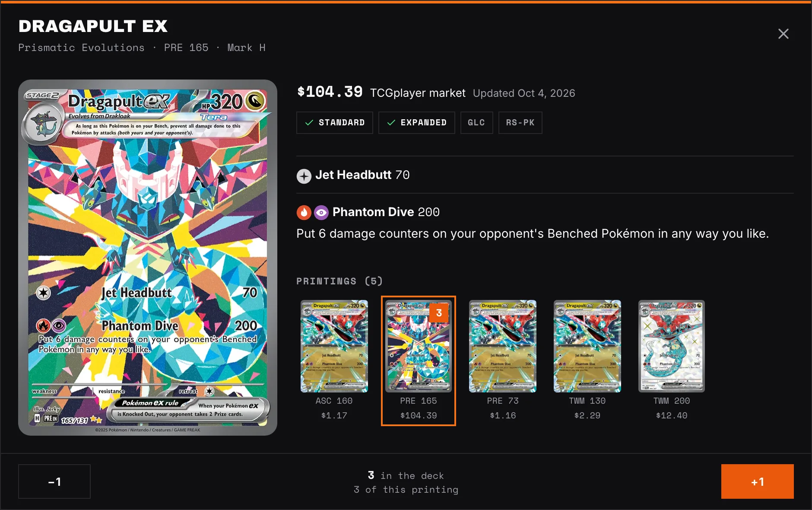Toggle the GLC format badge

coord(476,123)
